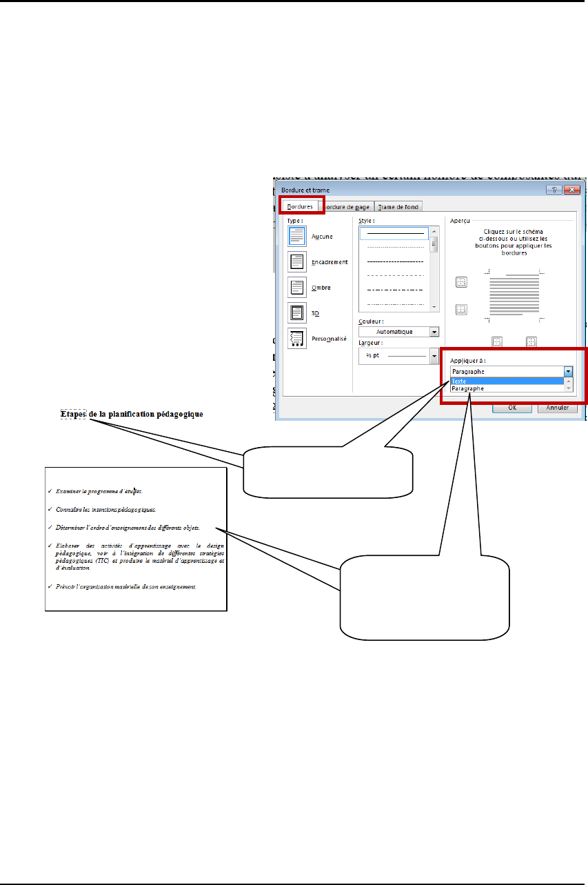Select the dash-dot line style
Image resolution: width=588 pixels, height=885 pixels.
394,289
